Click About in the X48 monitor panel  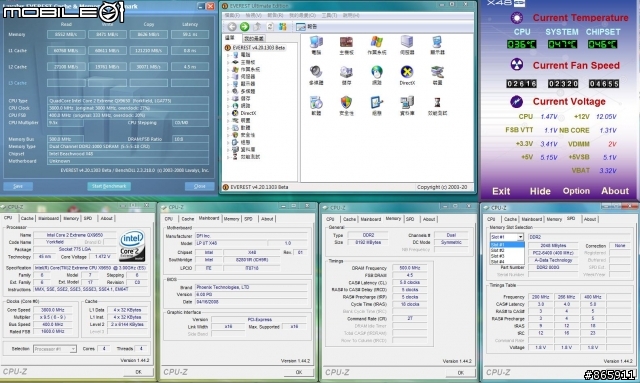point(615,191)
